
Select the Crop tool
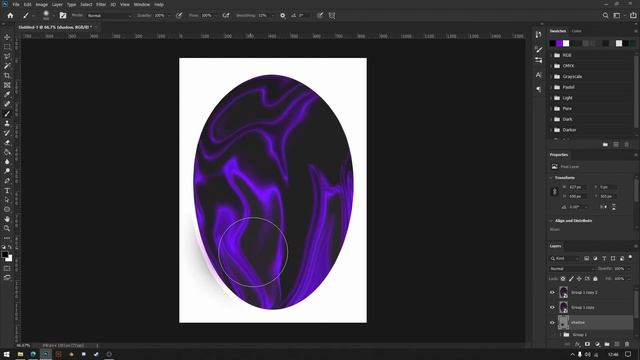(x=7, y=76)
